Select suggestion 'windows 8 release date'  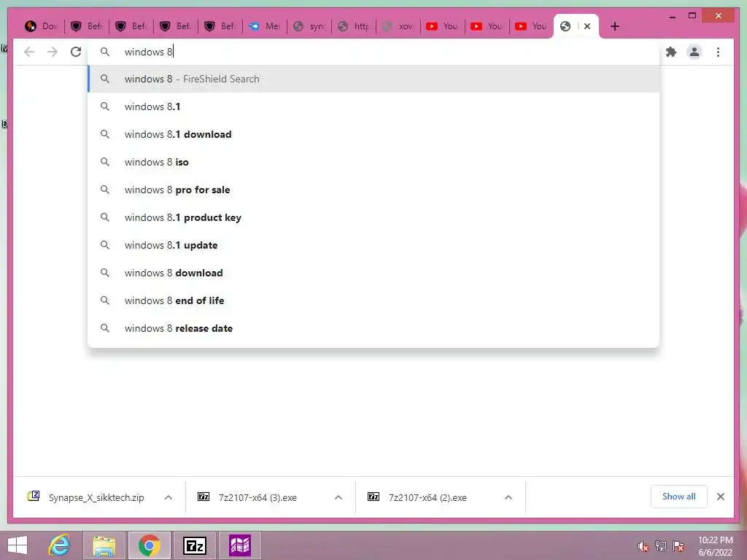coord(374,327)
